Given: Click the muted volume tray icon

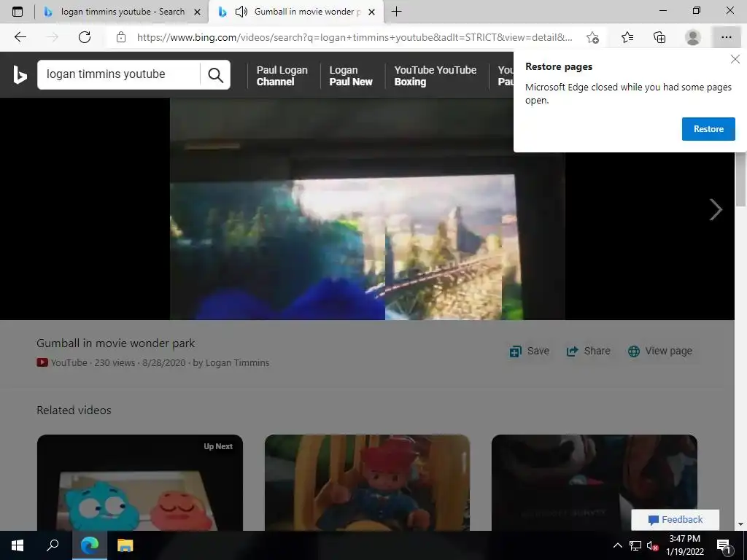Looking at the screenshot, I should click(x=652, y=545).
